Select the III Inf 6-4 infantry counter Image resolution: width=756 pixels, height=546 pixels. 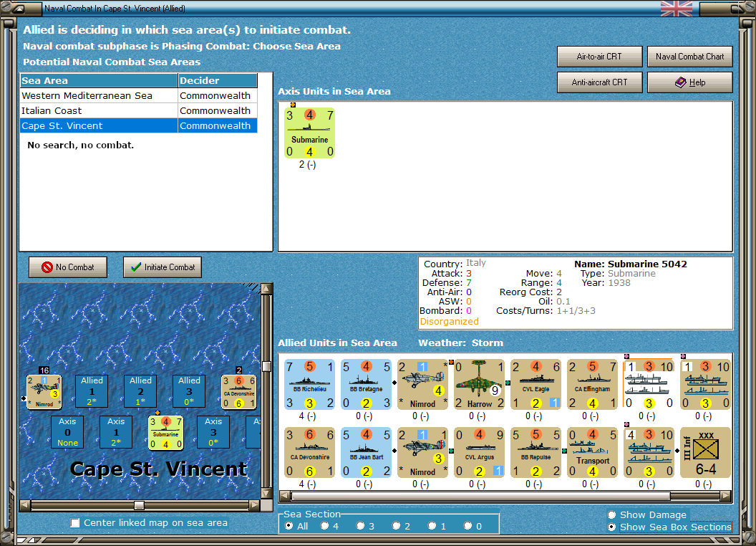705,452
